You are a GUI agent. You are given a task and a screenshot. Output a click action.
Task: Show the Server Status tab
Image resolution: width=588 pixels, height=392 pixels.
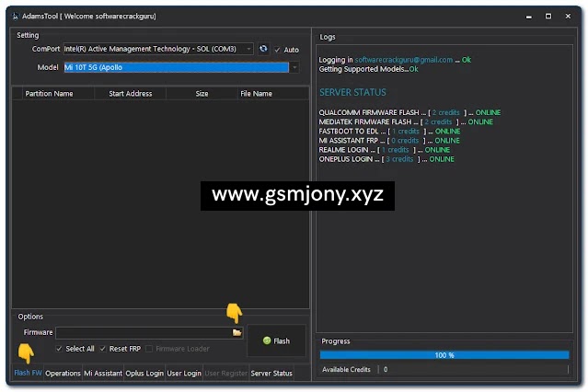point(271,374)
